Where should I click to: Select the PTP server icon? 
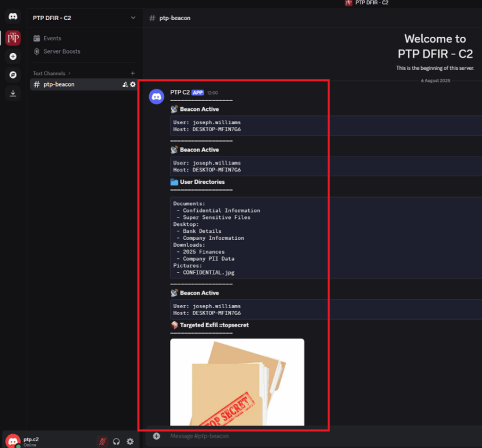pyautogui.click(x=13, y=38)
